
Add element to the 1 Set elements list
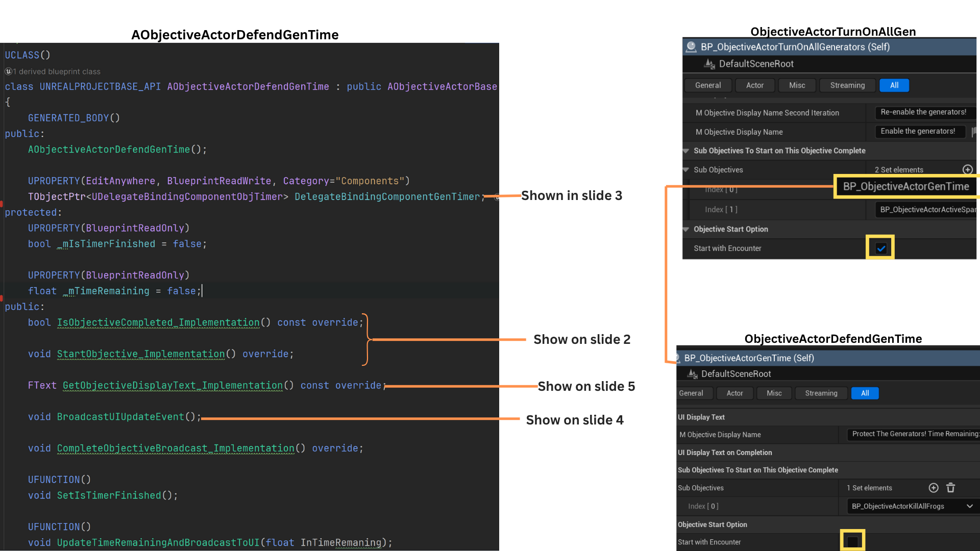933,488
